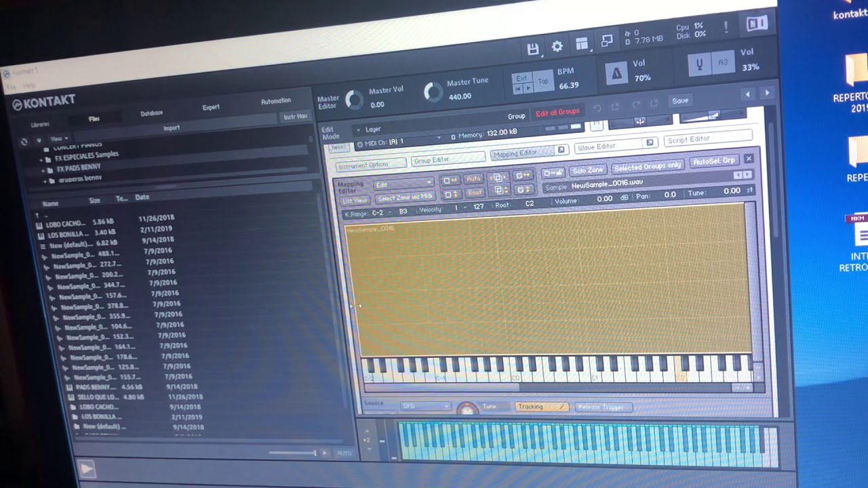Switch to the Database tab
Screen dimensions: 868x488
pyautogui.click(x=151, y=113)
